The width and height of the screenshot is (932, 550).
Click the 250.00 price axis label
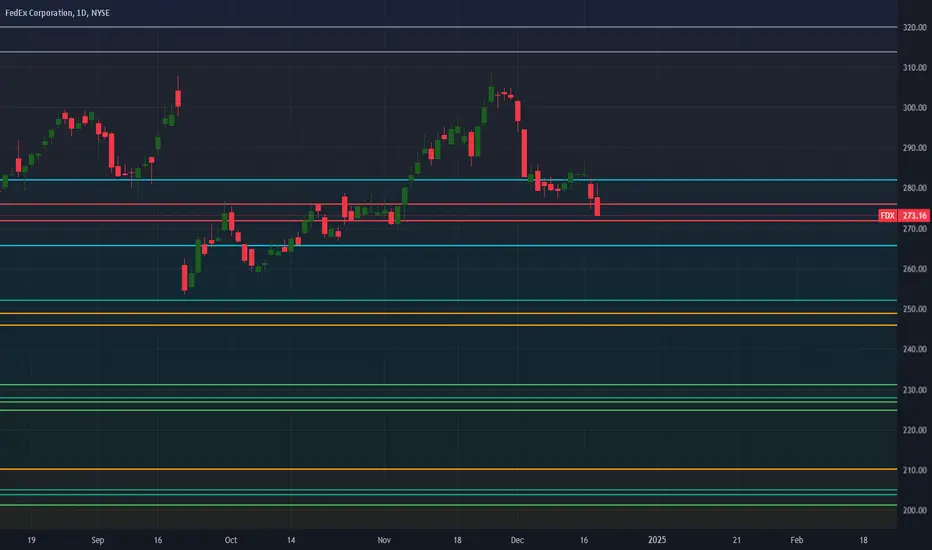pyautogui.click(x=915, y=309)
